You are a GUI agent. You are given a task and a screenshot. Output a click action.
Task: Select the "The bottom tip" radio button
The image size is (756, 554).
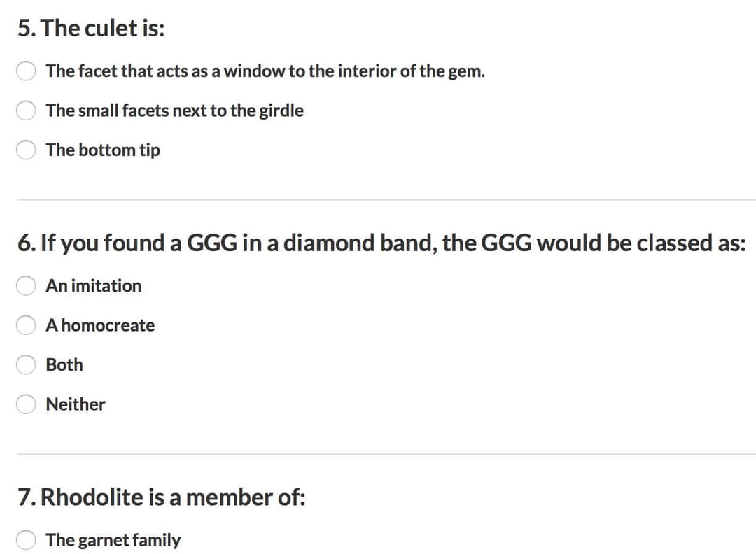(x=26, y=150)
